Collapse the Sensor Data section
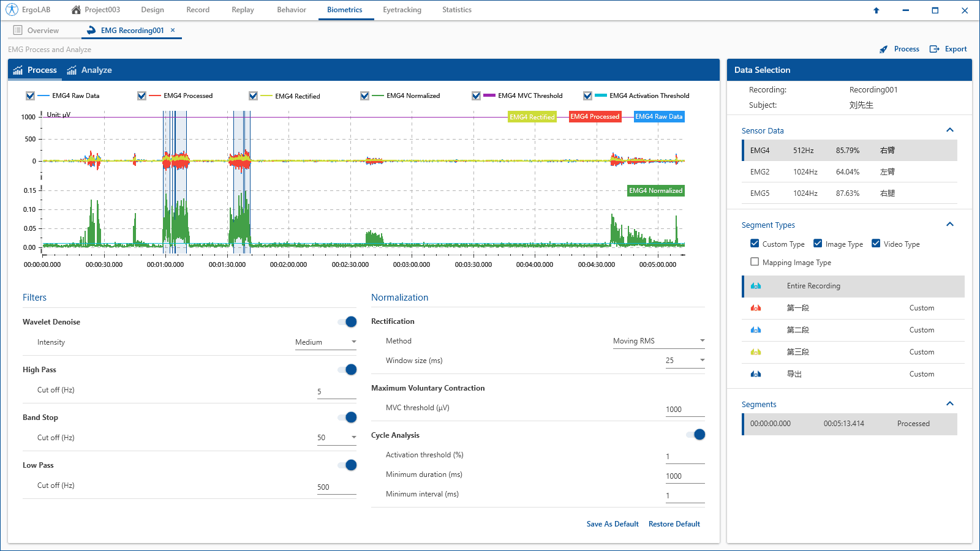 click(x=950, y=130)
